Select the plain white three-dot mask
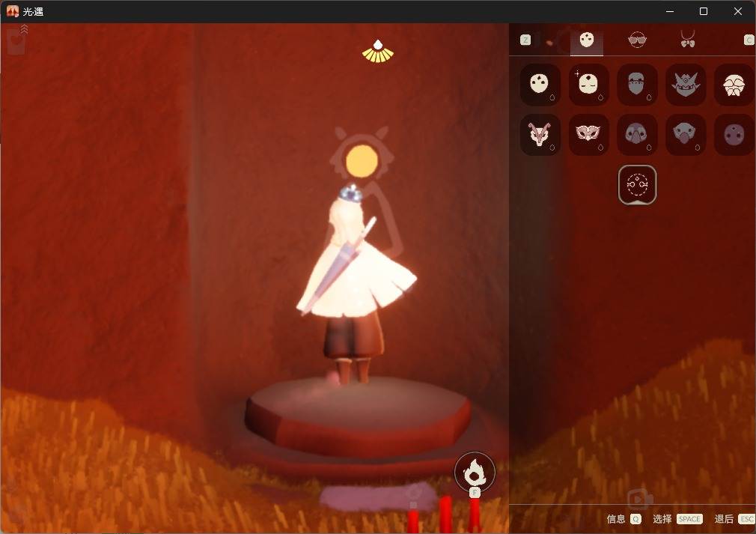The height and width of the screenshot is (534, 756). [540, 85]
